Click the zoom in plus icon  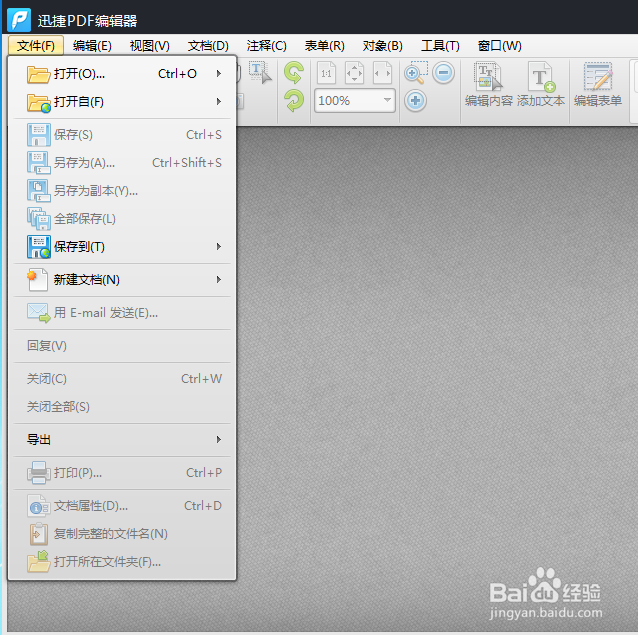coord(415,100)
